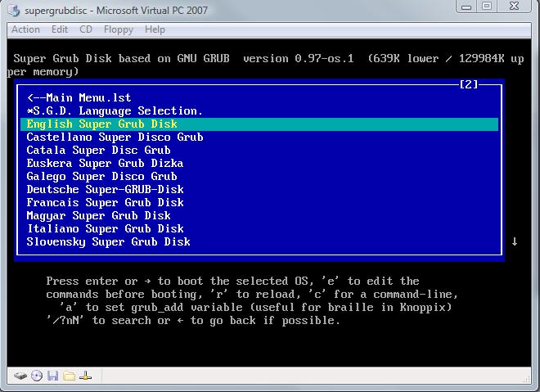Click the hard disk status icon
Screen dimensions: 540x392
(20, 376)
